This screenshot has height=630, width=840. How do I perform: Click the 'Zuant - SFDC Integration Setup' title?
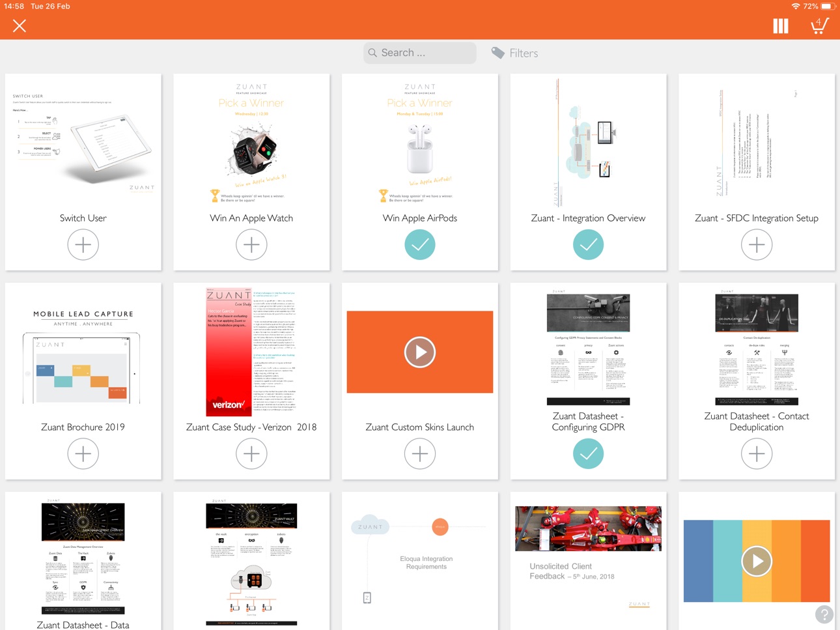(x=757, y=218)
